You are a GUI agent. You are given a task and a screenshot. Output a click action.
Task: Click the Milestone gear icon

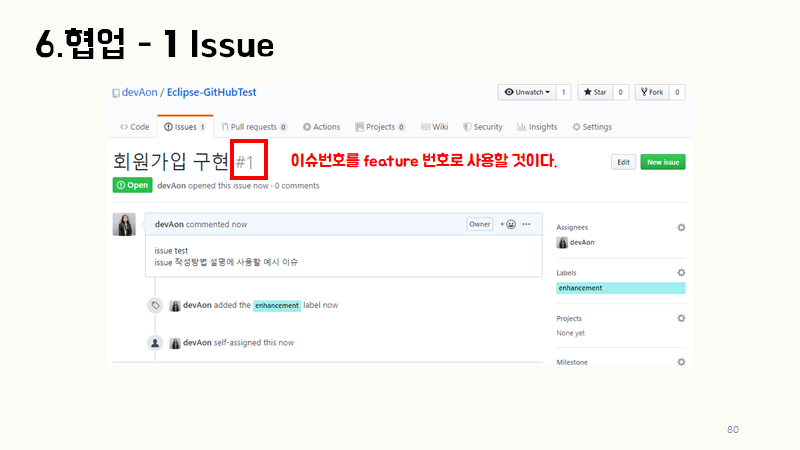pyautogui.click(x=681, y=362)
